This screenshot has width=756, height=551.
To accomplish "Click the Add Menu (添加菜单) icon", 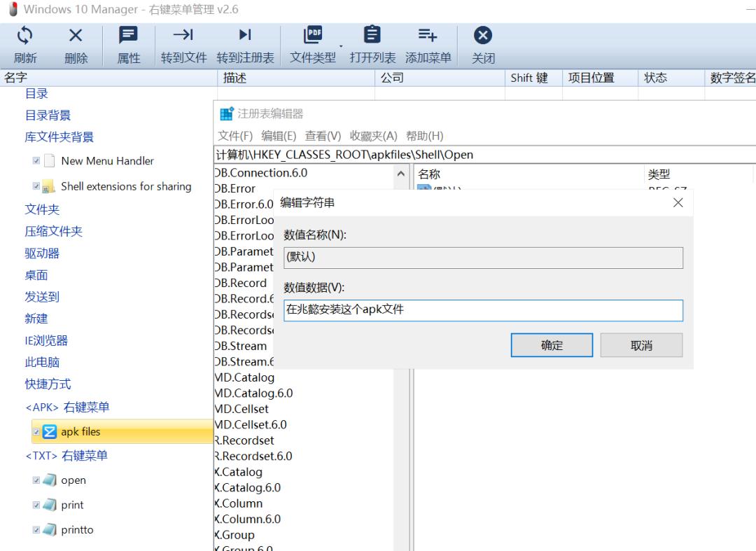I will pos(428,35).
